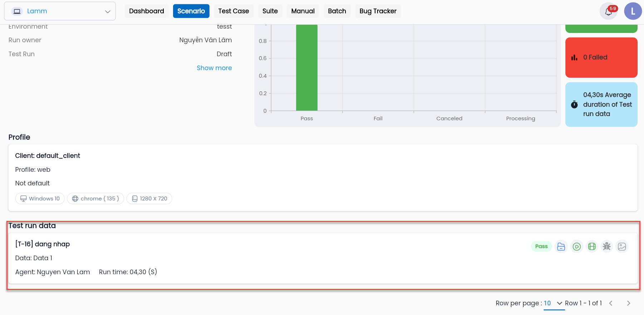Click the run owner name Nguyễn Văn Lâm

(x=206, y=40)
